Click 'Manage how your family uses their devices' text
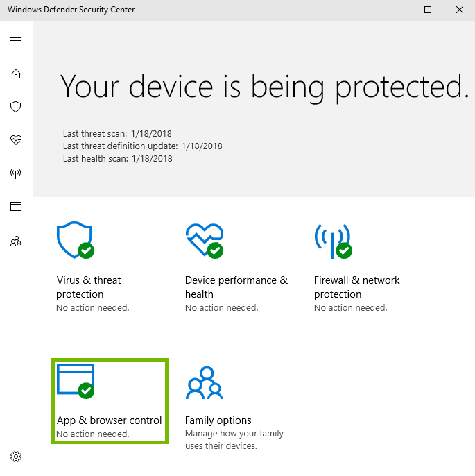 (234, 440)
